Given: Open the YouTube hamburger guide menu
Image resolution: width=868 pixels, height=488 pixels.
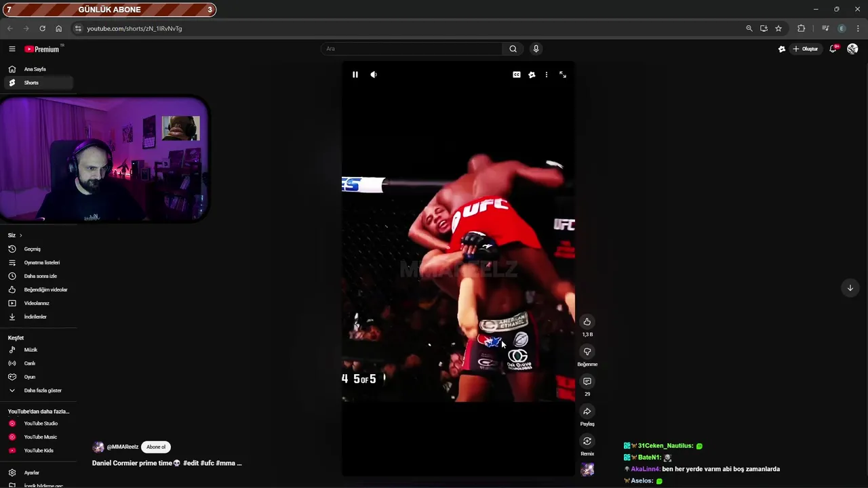Looking at the screenshot, I should [12, 49].
